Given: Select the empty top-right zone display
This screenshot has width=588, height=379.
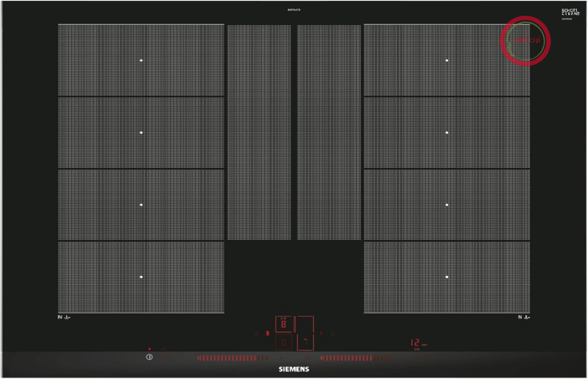Looking at the screenshot, I should click(305, 324).
